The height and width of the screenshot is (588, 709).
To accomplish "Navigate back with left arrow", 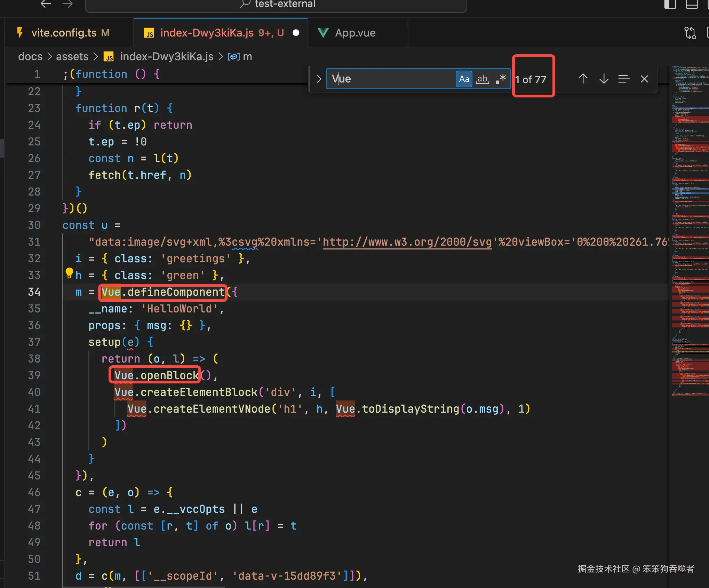I will click(46, 4).
